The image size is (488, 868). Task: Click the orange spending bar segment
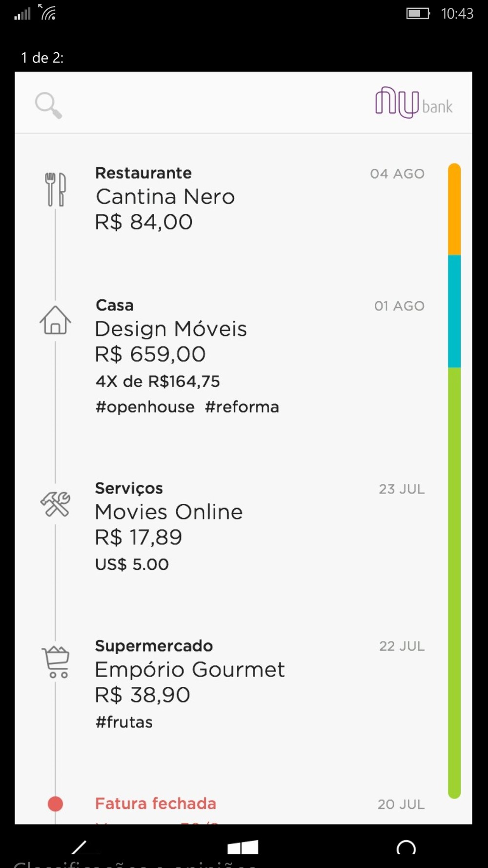point(454,209)
